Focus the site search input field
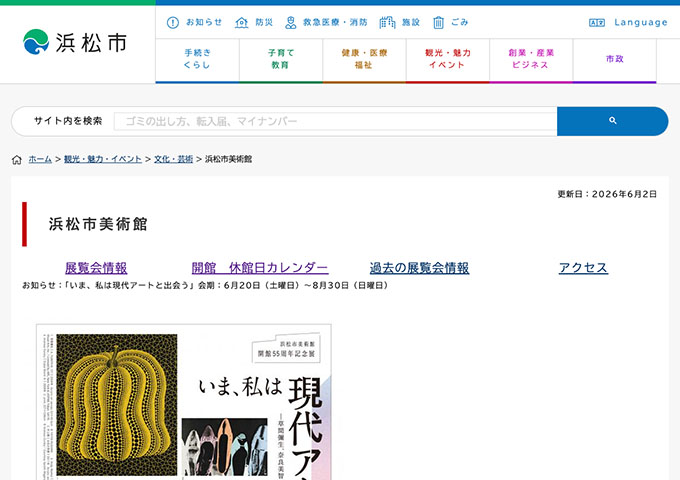Image resolution: width=680 pixels, height=480 pixels. coord(335,121)
